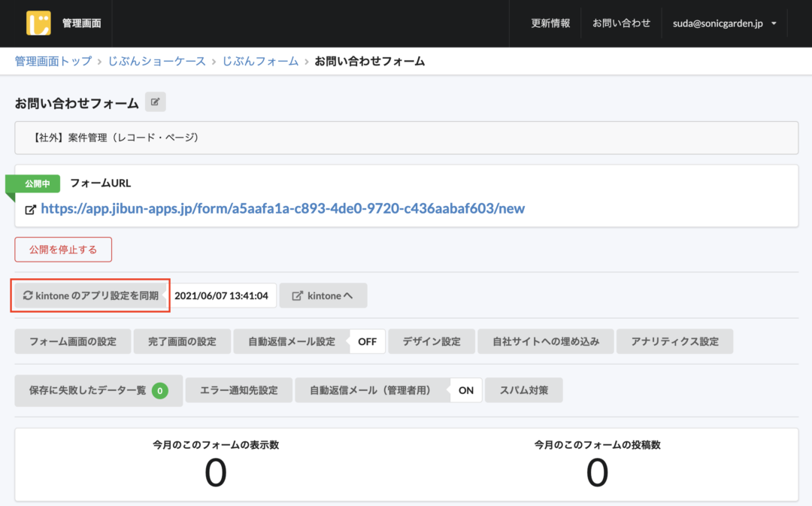The height and width of the screenshot is (506, 812).
Task: Click the pencil edit icon beside お問い合わせフォーム title
Action: pyautogui.click(x=155, y=102)
